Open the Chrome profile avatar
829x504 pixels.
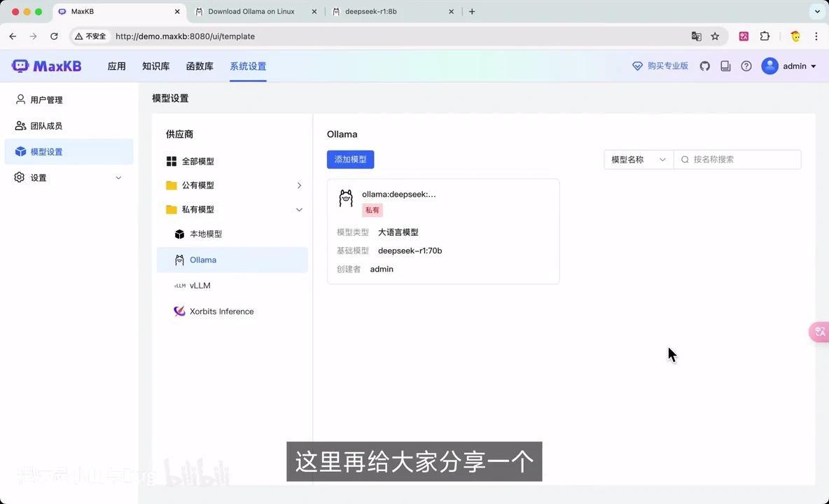pos(795,36)
